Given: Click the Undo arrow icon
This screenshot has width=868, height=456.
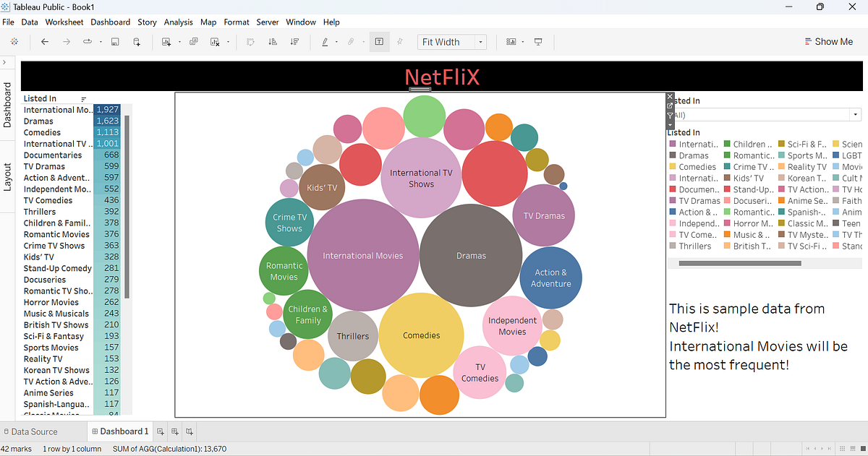Looking at the screenshot, I should pos(45,42).
